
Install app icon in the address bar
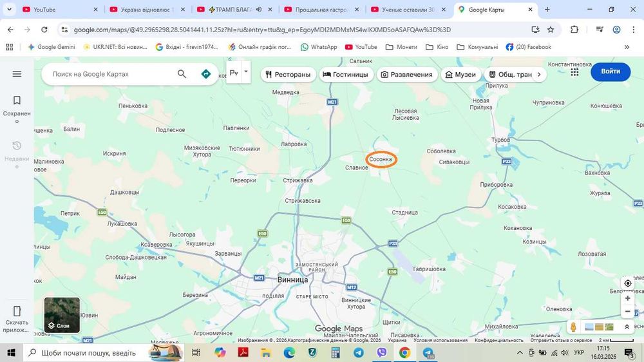535,30
